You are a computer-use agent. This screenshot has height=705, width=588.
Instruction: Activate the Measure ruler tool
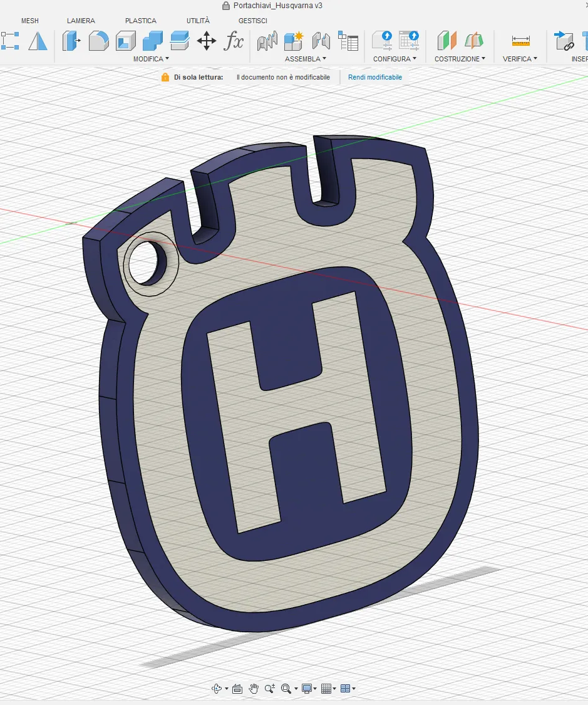pos(521,41)
